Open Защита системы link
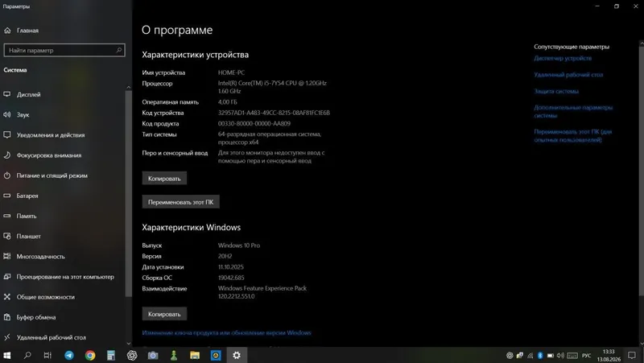 click(556, 91)
